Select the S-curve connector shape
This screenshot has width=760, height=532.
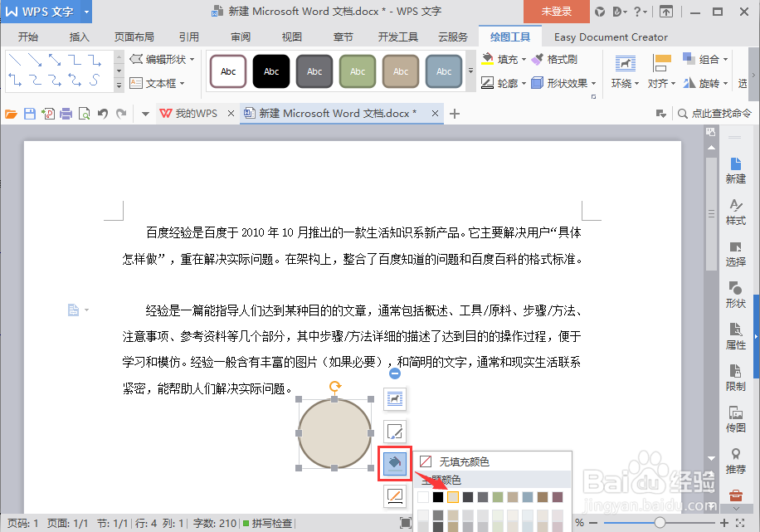pos(95,80)
